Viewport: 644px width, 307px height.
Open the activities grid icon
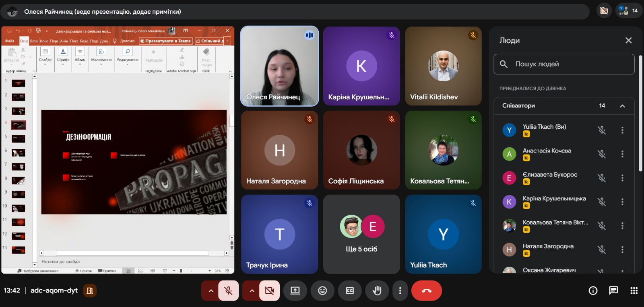click(634, 291)
